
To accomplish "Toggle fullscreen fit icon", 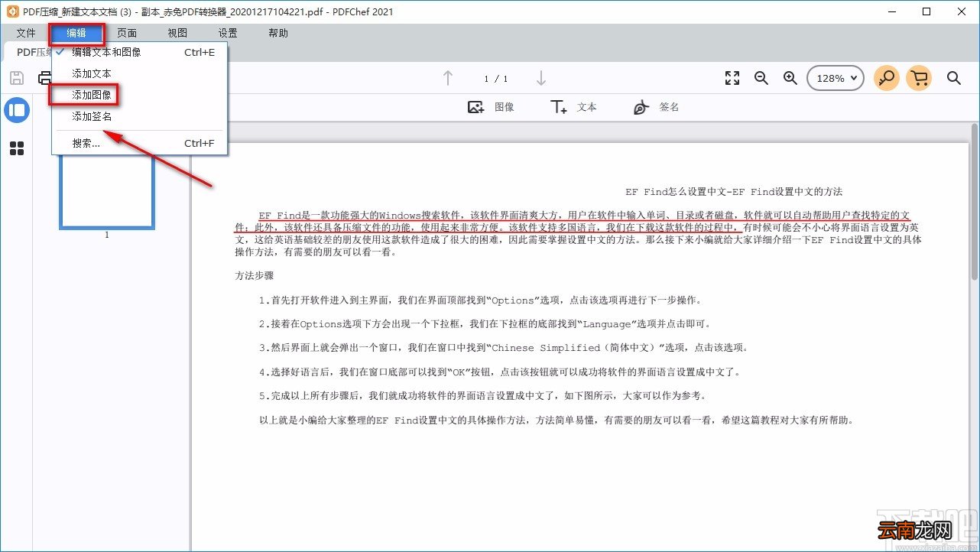I will tap(732, 78).
